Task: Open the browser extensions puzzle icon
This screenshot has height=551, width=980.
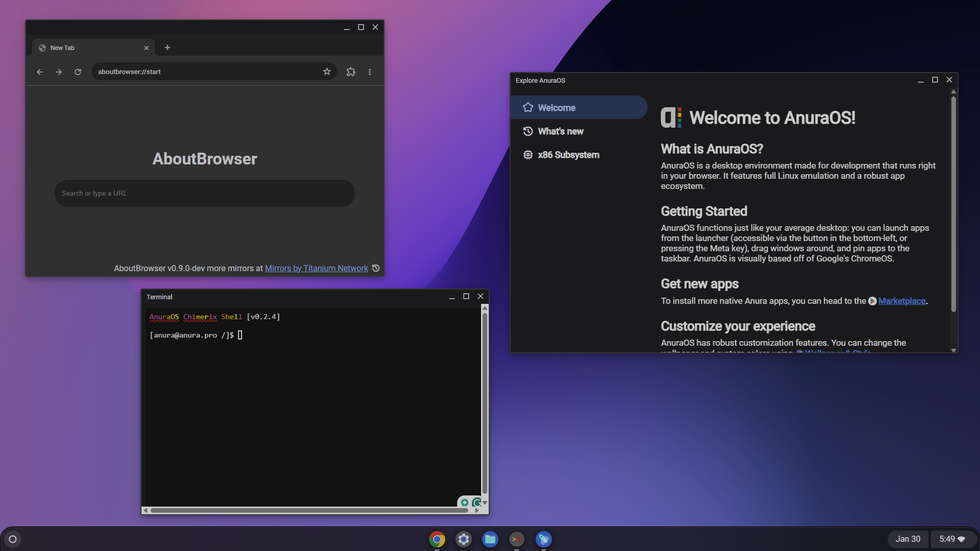Action: [x=351, y=72]
